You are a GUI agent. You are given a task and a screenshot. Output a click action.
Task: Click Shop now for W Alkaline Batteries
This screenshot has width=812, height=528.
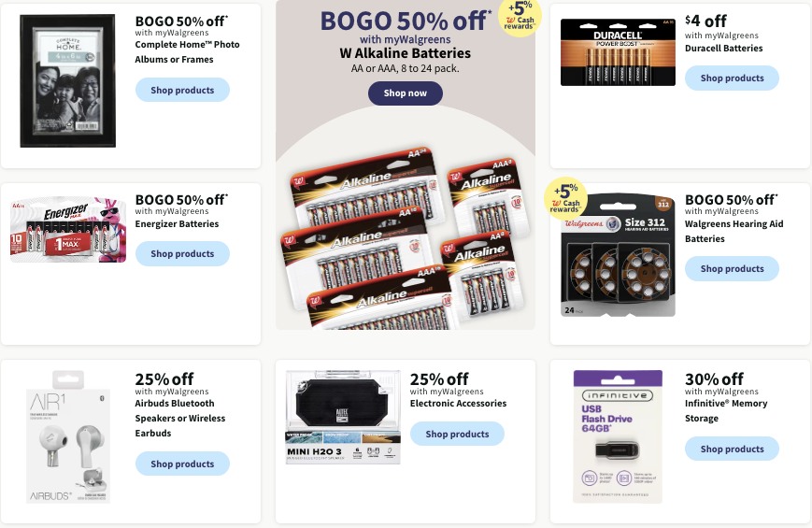pyautogui.click(x=405, y=93)
